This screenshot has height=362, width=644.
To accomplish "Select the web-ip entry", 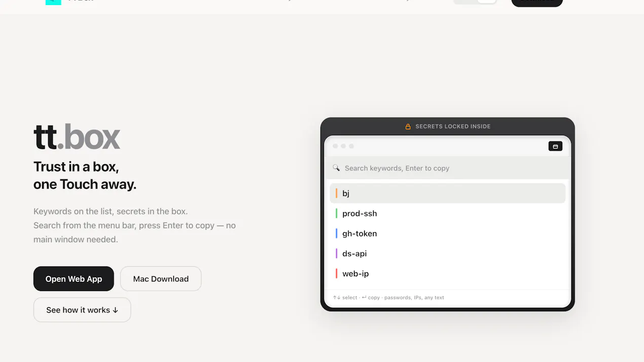I will (447, 273).
